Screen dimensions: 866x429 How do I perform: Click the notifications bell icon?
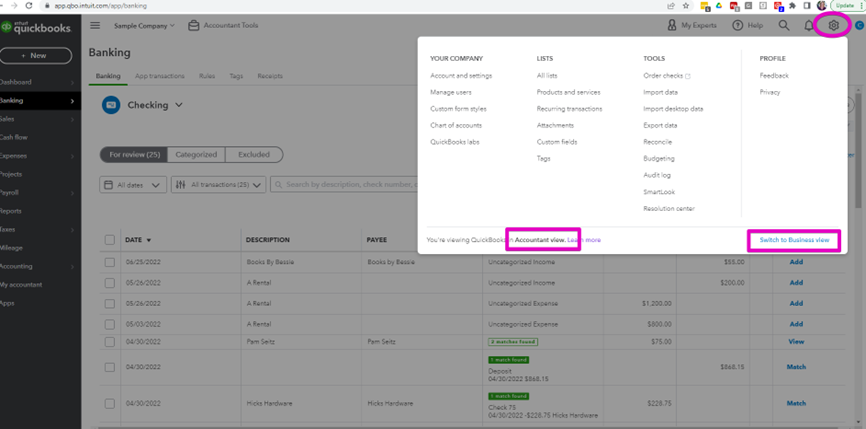[809, 25]
